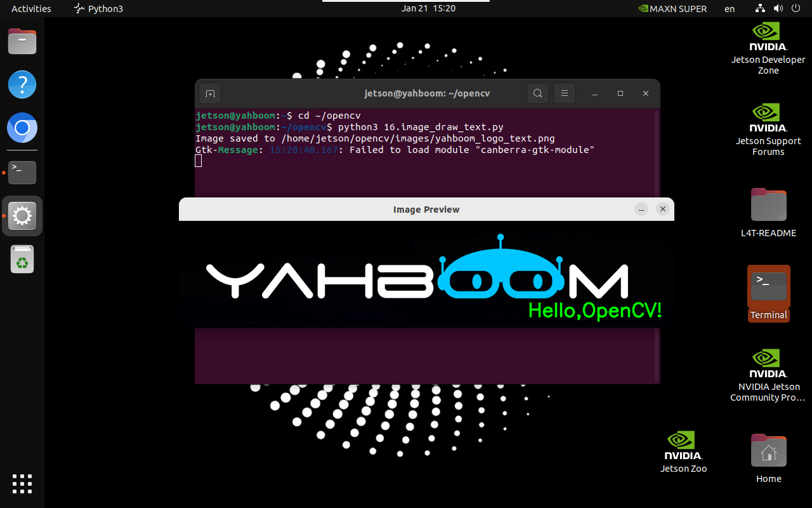The image size is (812, 508).
Task: Open the Python3 app menu in top bar
Action: 98,9
